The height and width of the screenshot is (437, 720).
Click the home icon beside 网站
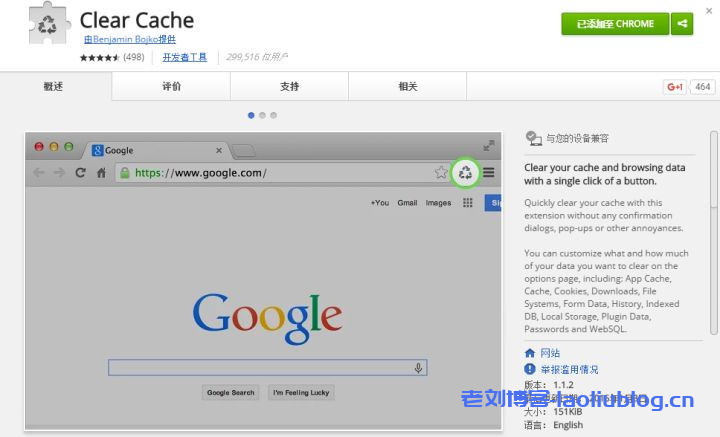click(530, 353)
